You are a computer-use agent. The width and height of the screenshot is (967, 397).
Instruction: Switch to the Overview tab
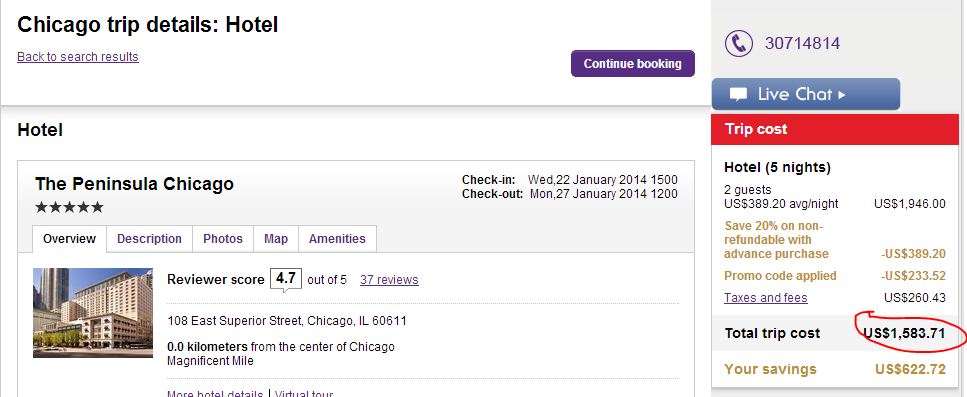pyautogui.click(x=69, y=239)
